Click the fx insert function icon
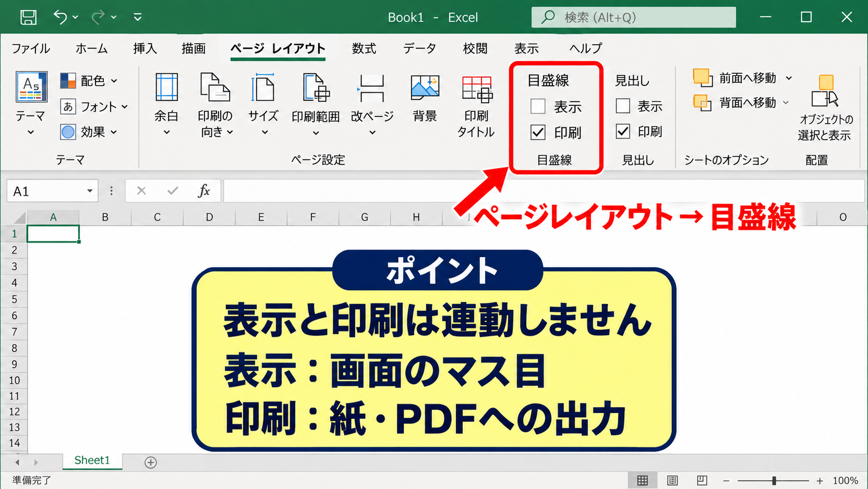Image resolution: width=868 pixels, height=489 pixels. point(204,191)
